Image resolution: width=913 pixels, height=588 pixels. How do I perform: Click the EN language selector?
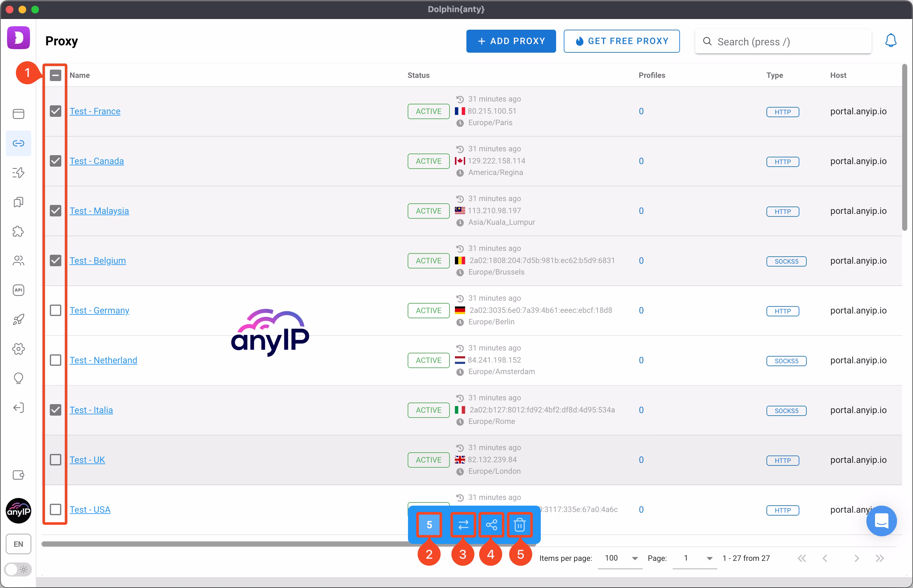[18, 544]
